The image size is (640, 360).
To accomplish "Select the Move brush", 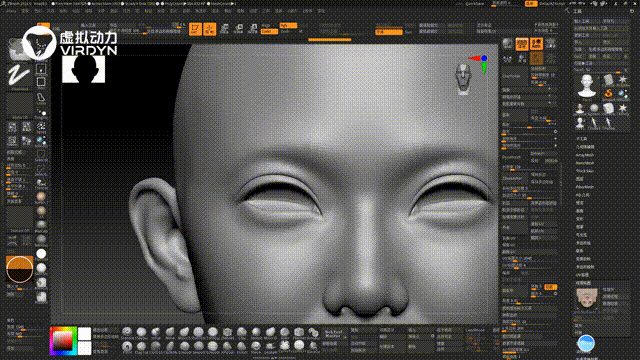I will pos(170,332).
